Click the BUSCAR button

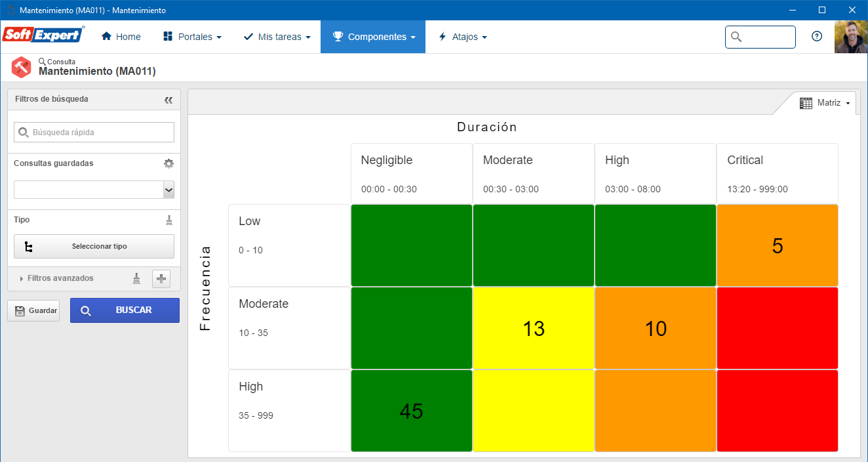coord(125,310)
